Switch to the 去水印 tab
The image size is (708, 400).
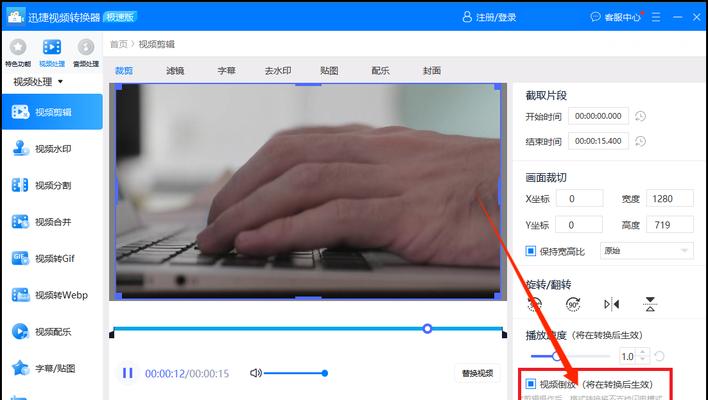pos(278,70)
